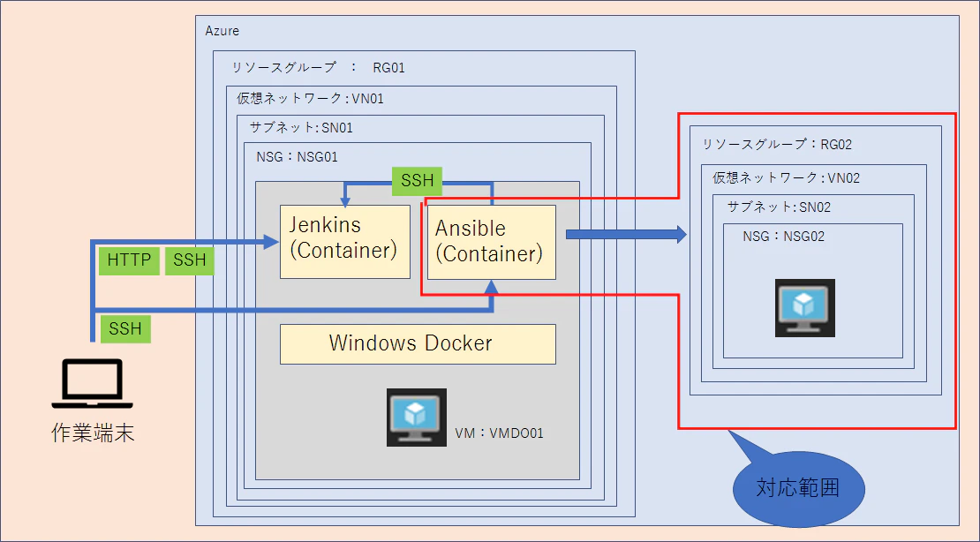Click the HTTP green label
The height and width of the screenshot is (542, 980).
[130, 260]
